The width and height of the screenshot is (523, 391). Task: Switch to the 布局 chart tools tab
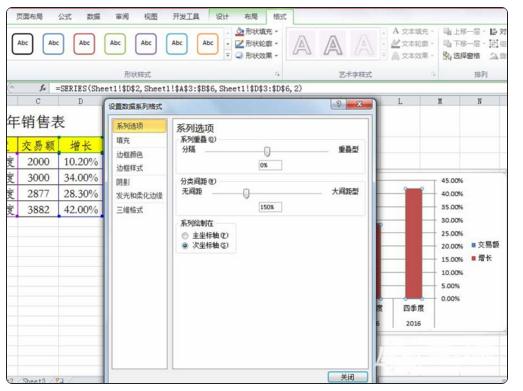pyautogui.click(x=251, y=16)
